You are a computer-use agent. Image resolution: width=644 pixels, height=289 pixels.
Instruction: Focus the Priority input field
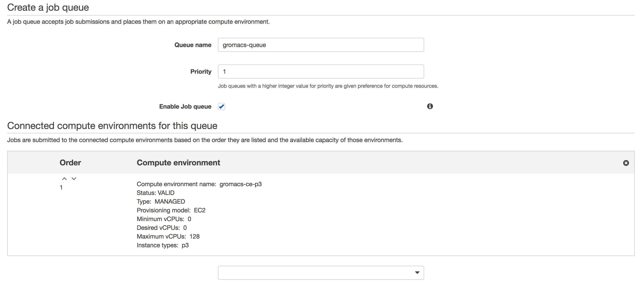[321, 72]
